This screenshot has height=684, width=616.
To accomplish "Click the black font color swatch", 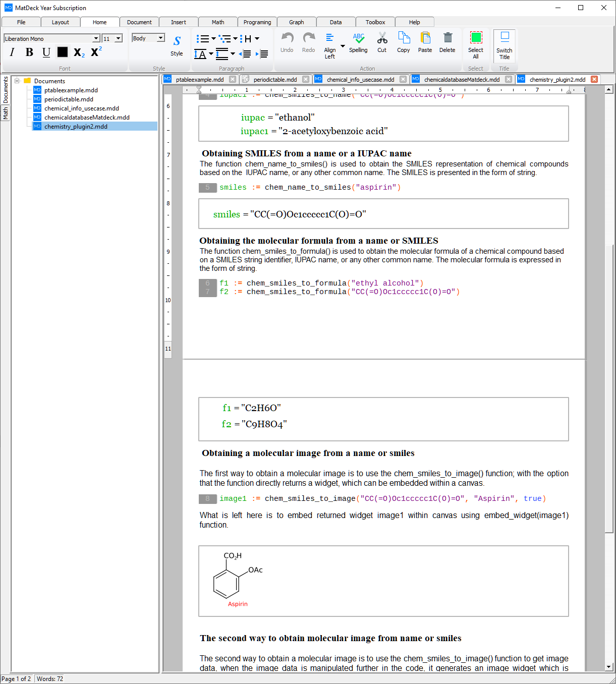I will [x=62, y=52].
